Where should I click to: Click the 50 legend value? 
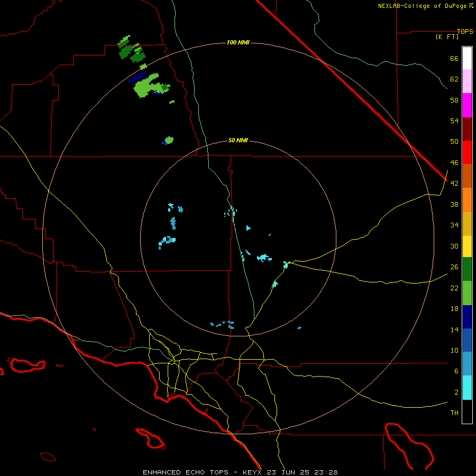pyautogui.click(x=454, y=141)
